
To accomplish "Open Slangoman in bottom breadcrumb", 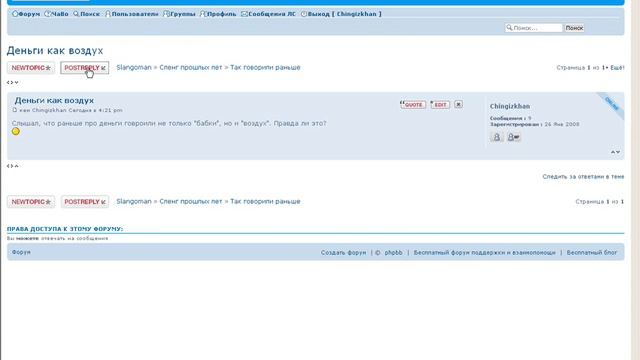I will pos(134,201).
